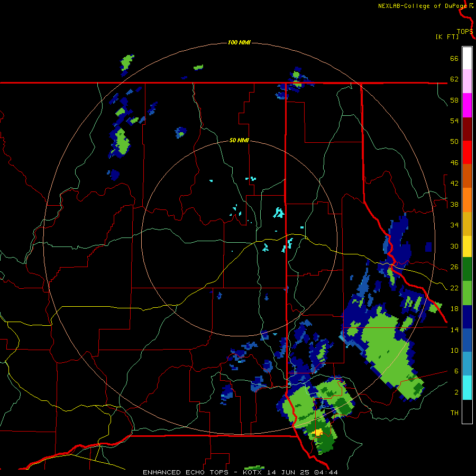Click the legend value 18
The height and width of the screenshot is (476, 476).
tap(454, 309)
